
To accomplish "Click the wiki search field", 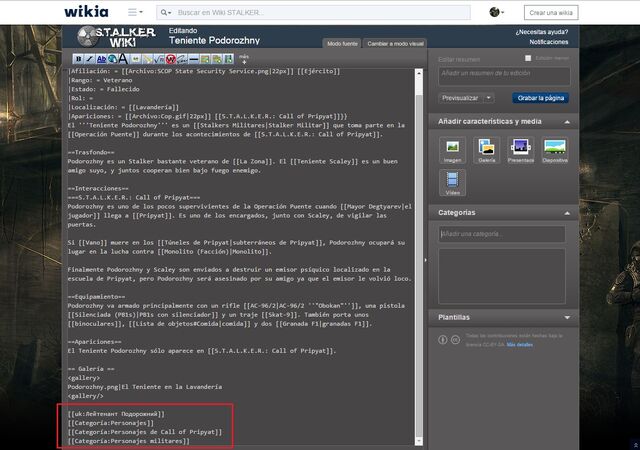I will 313,13.
